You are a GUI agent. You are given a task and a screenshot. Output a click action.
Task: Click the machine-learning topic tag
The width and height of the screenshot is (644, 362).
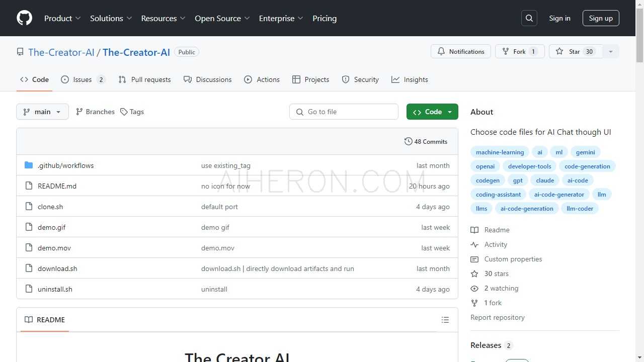tap(500, 152)
